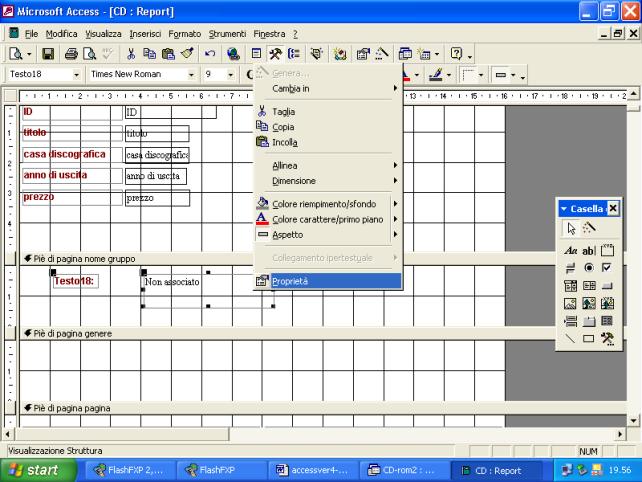This screenshot has width=642, height=482.
Task: Open the Testo18 object name dropdown
Action: tap(76, 74)
